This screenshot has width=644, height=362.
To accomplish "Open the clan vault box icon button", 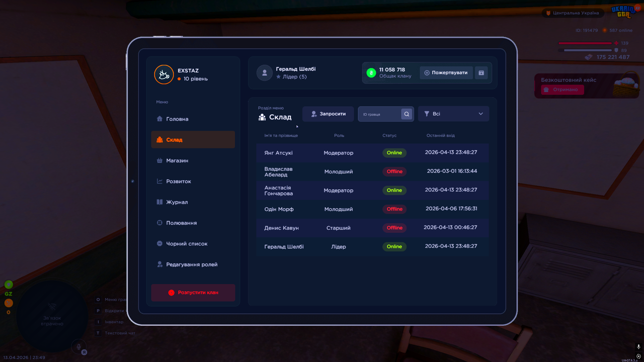I will click(x=481, y=73).
